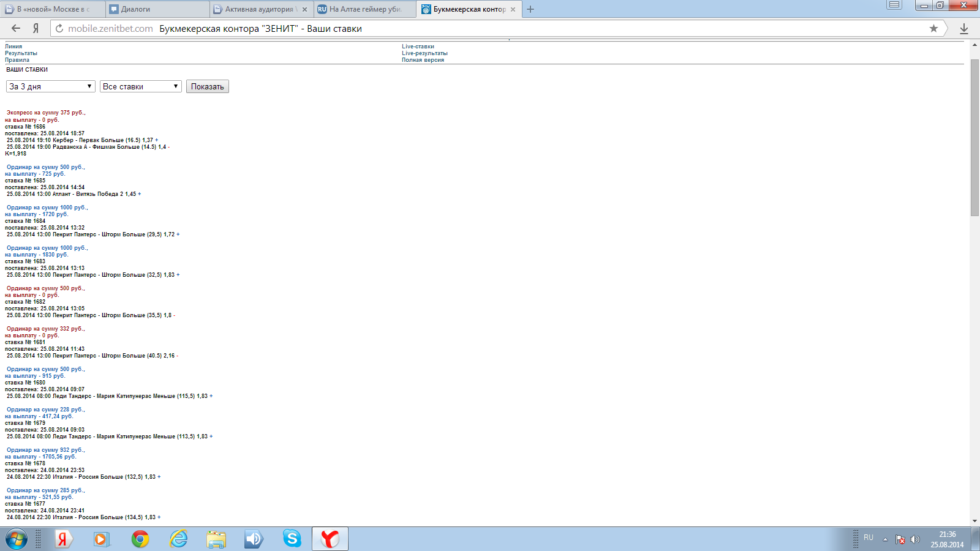Open a new tab with plus button
980x551 pixels.
pos(530,9)
